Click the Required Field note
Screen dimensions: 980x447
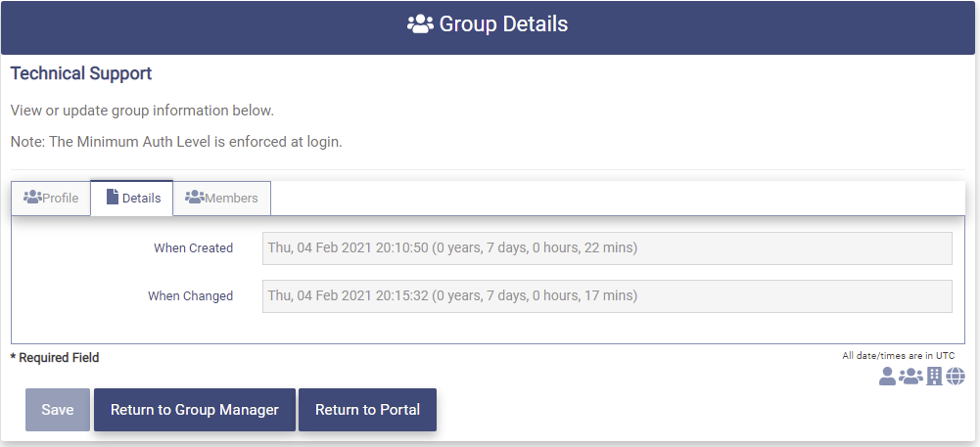pyautogui.click(x=55, y=358)
